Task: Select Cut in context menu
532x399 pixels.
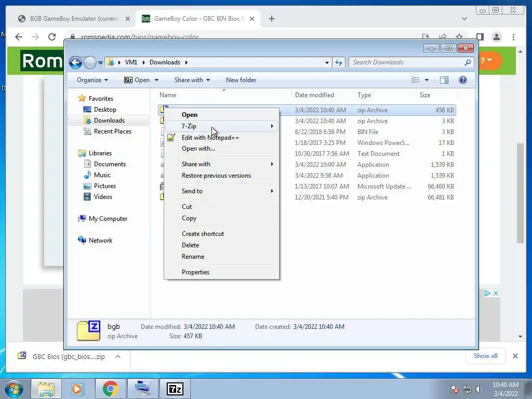Action: [x=222, y=207]
